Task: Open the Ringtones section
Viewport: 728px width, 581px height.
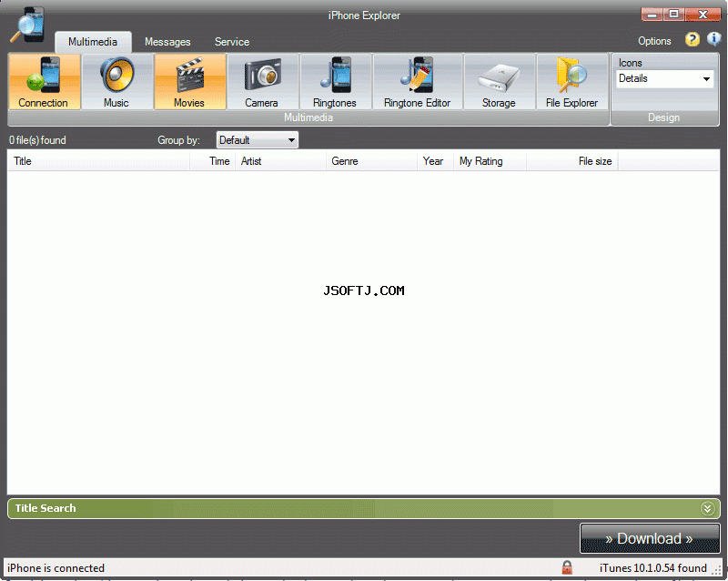Action: [x=336, y=82]
